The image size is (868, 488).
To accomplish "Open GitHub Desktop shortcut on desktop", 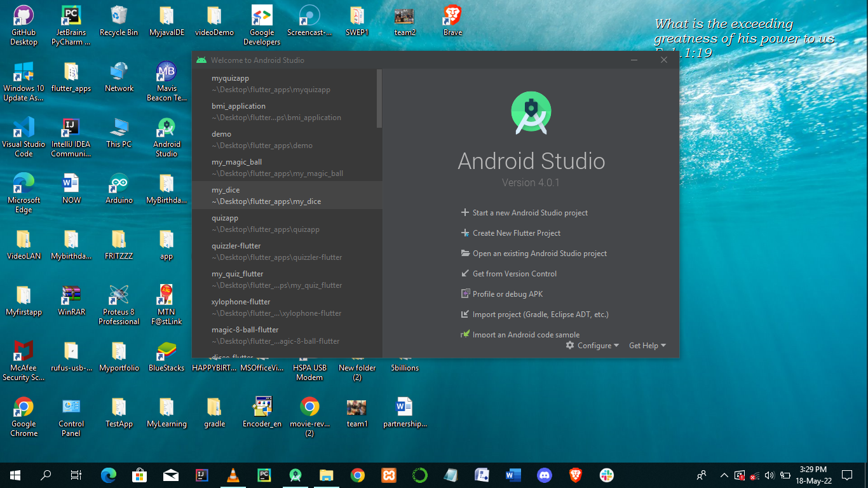I will tap(24, 26).
